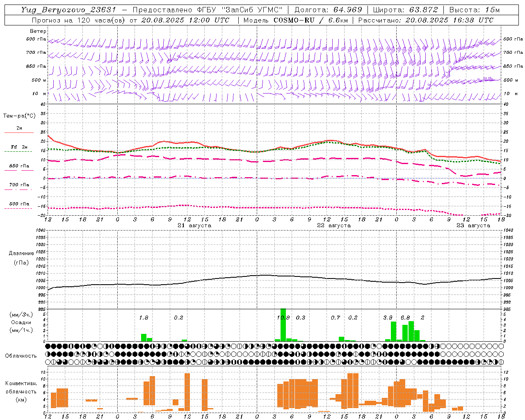Click the station title Yug_Beryozovo_23631
This screenshot has height=420, width=525.
[68, 10]
